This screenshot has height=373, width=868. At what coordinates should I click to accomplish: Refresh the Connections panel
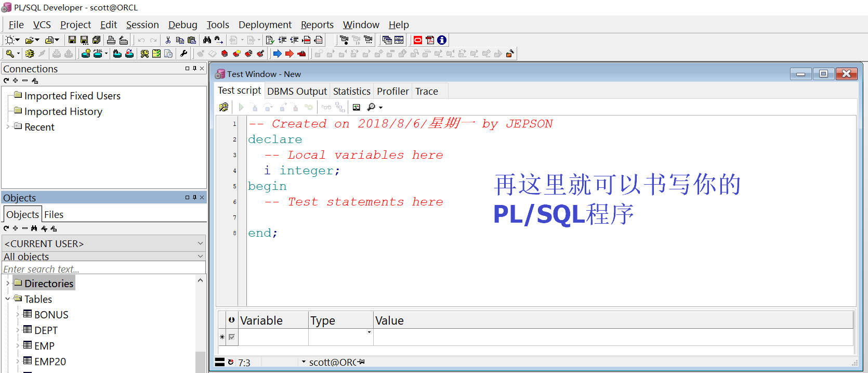point(6,81)
